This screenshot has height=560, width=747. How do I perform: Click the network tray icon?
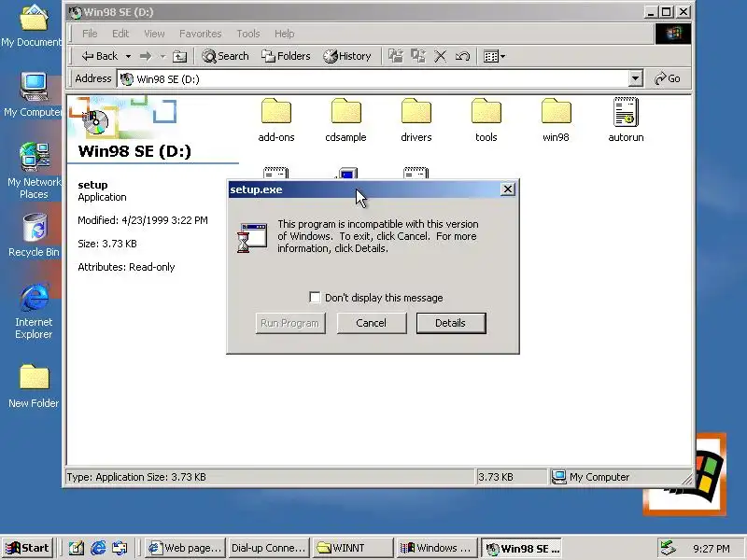pyautogui.click(x=668, y=548)
